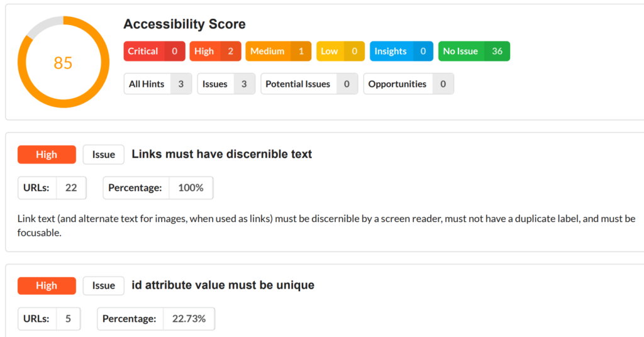
Task: Click the 85 accessibility score gauge
Action: coord(64,62)
